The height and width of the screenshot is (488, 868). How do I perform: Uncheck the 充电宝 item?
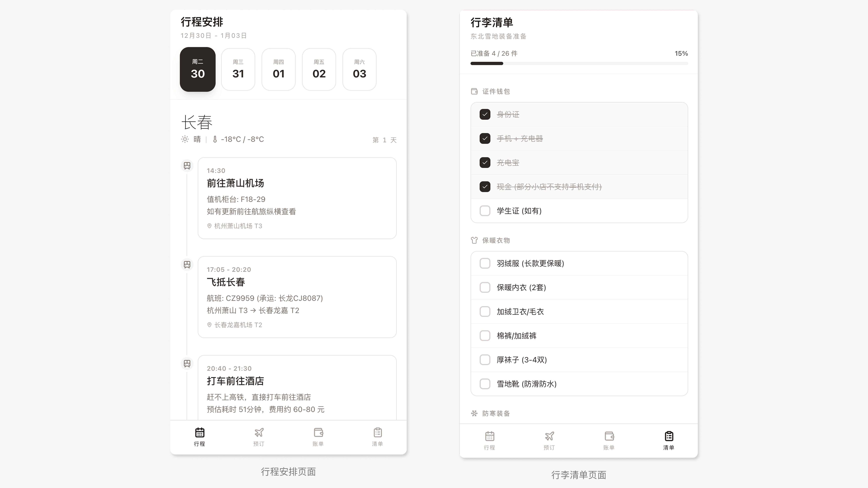(485, 163)
